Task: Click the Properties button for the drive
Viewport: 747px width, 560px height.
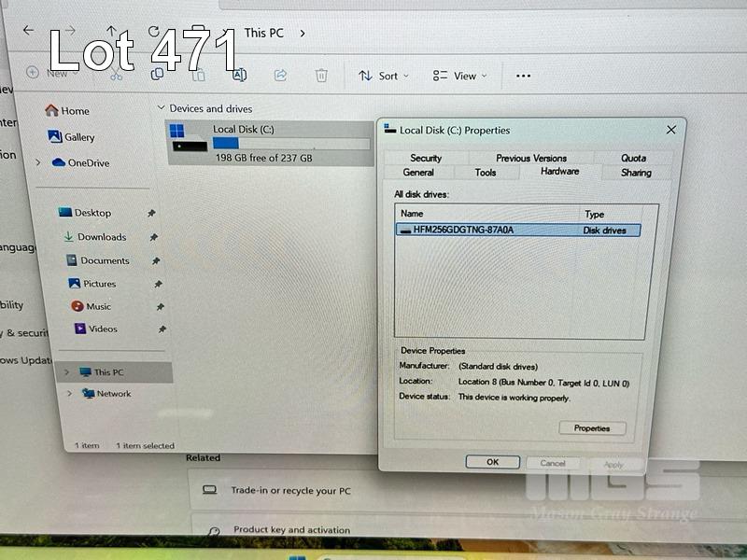Action: [x=592, y=428]
